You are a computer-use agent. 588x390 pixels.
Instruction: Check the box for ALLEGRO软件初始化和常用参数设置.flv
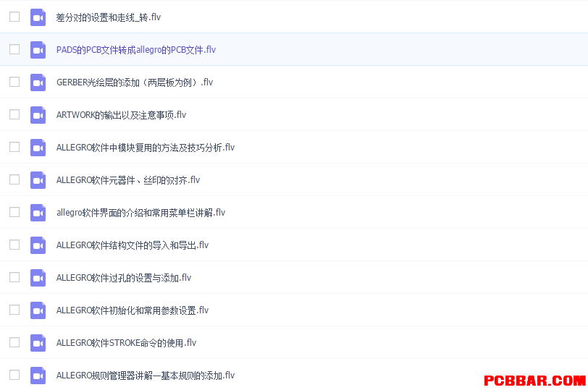click(14, 310)
